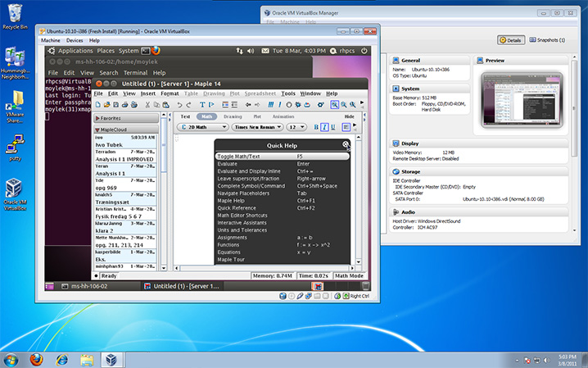This screenshot has width=588, height=368.
Task: Switch to Math input mode
Action: (x=207, y=116)
